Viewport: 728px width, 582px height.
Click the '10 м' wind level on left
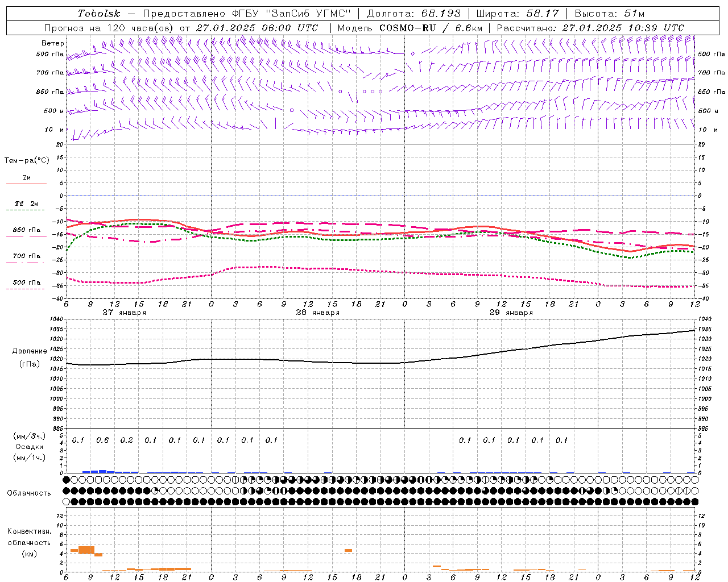point(55,130)
